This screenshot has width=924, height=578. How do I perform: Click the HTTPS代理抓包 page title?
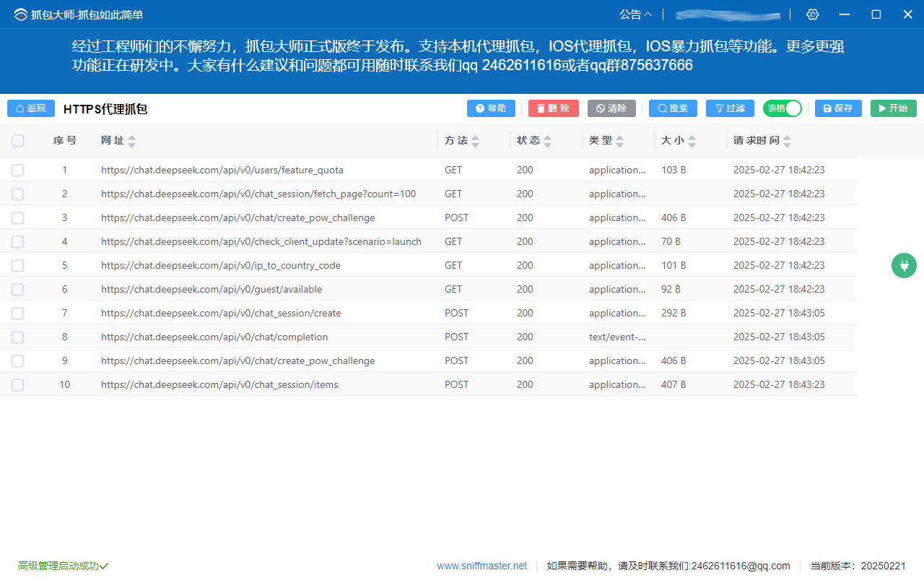tap(105, 109)
